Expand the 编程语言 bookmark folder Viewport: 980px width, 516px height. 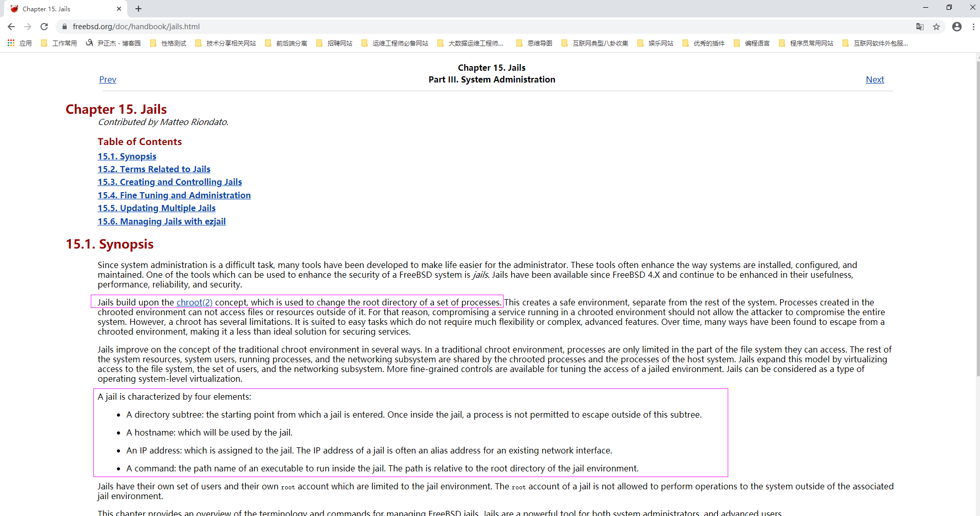(x=752, y=44)
